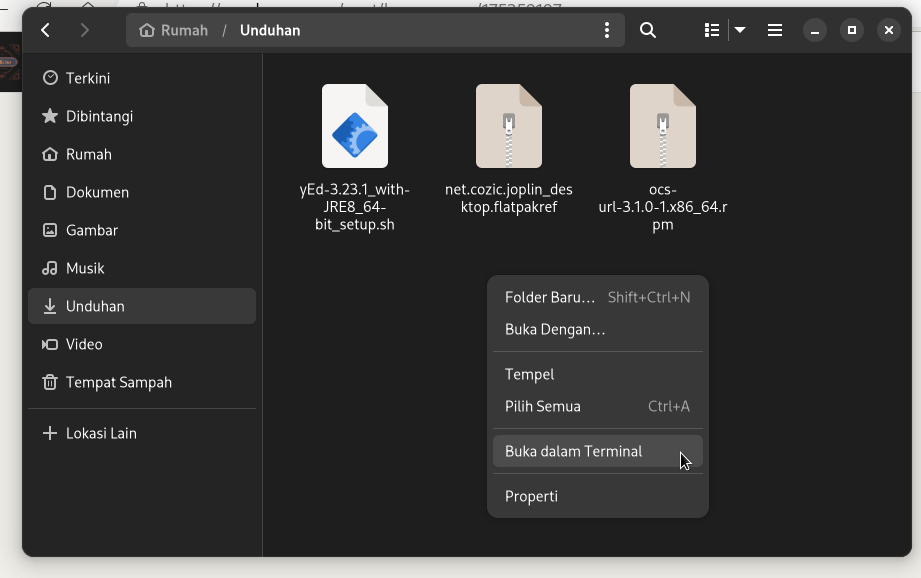Open Lokasi Lain in sidebar
The width and height of the screenshot is (921, 578).
click(x=101, y=433)
